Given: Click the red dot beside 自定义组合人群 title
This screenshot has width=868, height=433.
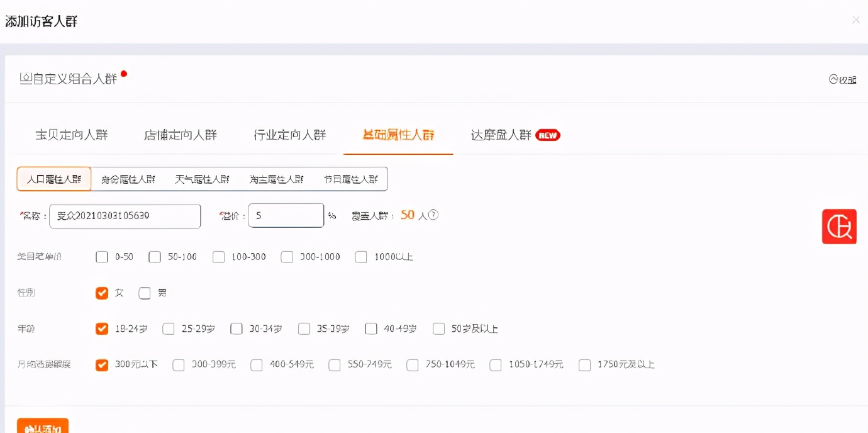Looking at the screenshot, I should pos(123,73).
